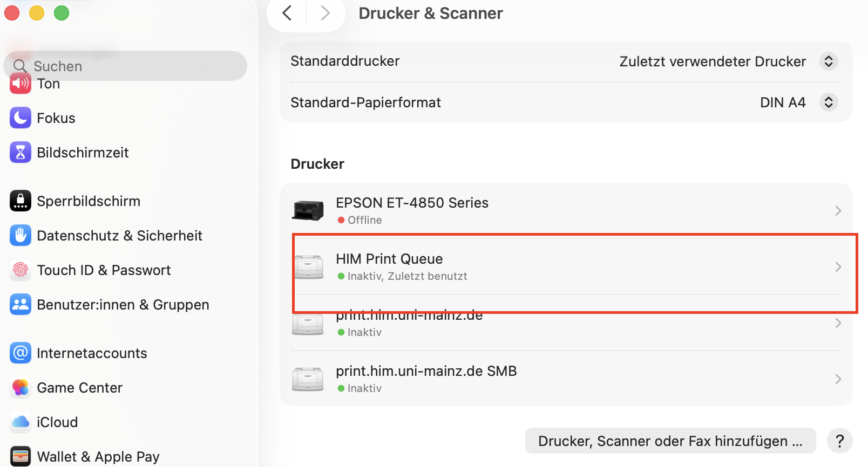This screenshot has width=868, height=467.
Task: Open Wallet & Apple Pay settings
Action: tap(98, 457)
